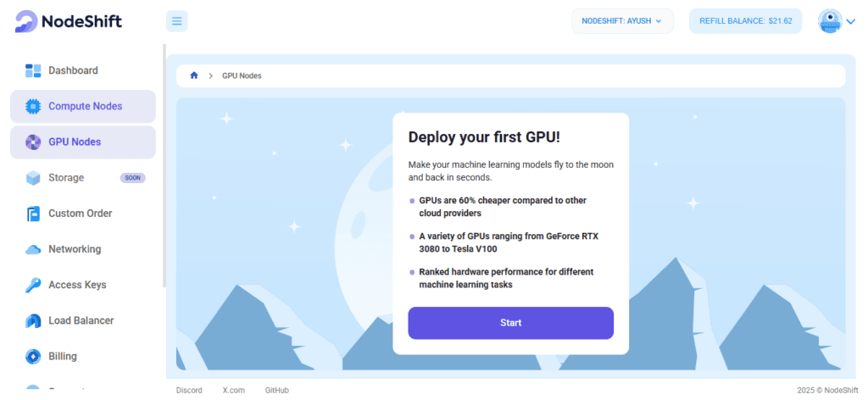Viewport: 868px width, 400px height.
Task: Click the Storage cube icon
Action: pyautogui.click(x=33, y=178)
